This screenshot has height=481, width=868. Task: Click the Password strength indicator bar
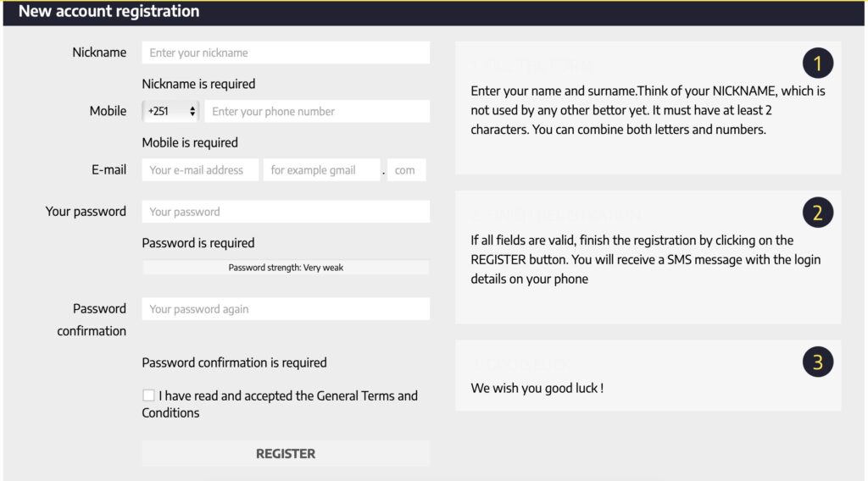pyautogui.click(x=286, y=268)
